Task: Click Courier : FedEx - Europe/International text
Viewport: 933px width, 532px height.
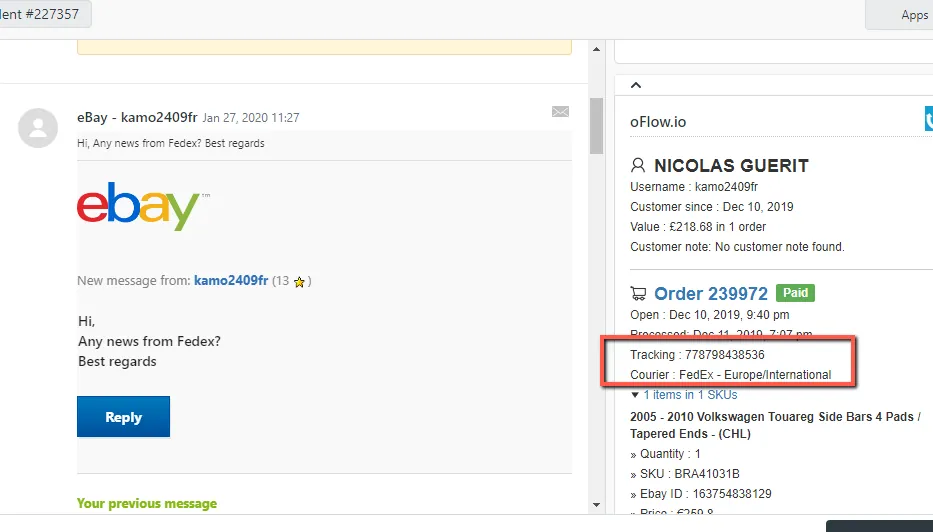Action: [x=731, y=375]
